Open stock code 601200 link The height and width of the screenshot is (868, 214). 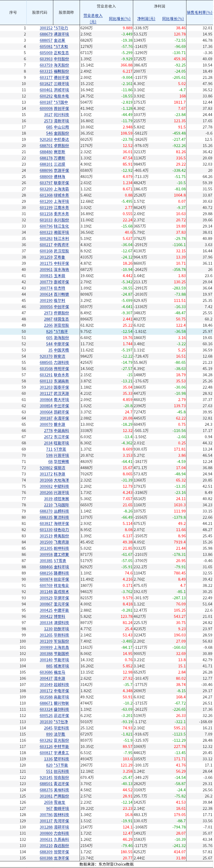pyautogui.click(x=46, y=202)
